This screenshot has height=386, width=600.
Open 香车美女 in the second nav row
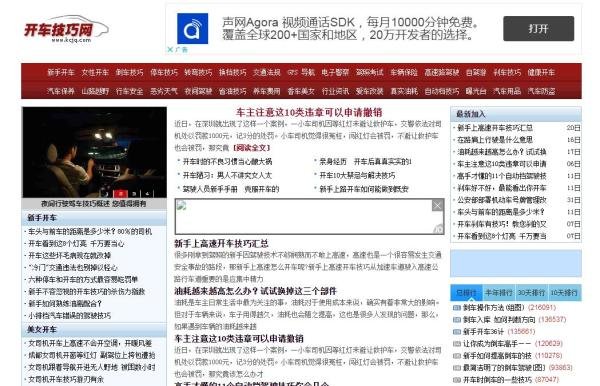click(x=301, y=91)
